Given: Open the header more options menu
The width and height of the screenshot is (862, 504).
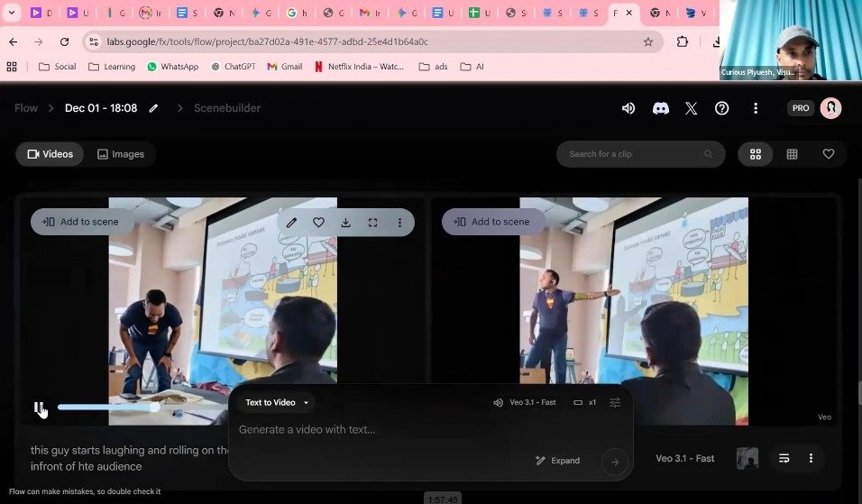Looking at the screenshot, I should tap(756, 108).
